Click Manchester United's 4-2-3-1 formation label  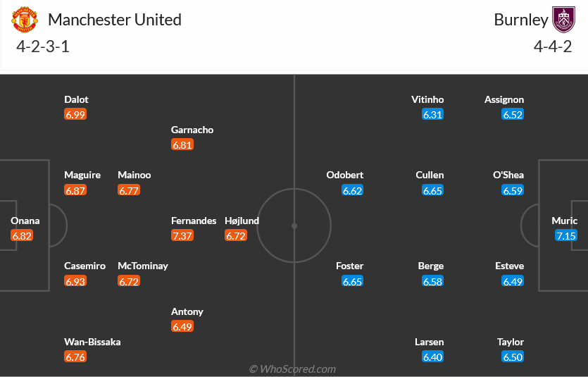[x=42, y=47]
